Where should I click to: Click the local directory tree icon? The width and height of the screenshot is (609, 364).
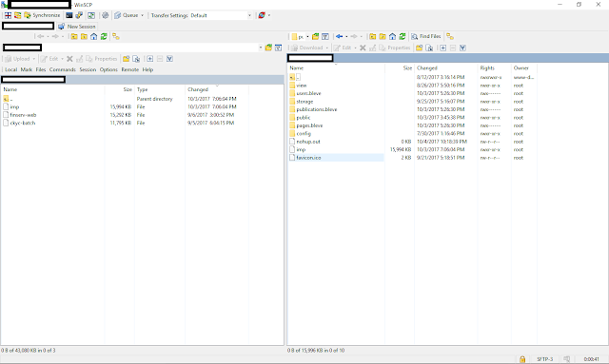point(116,36)
